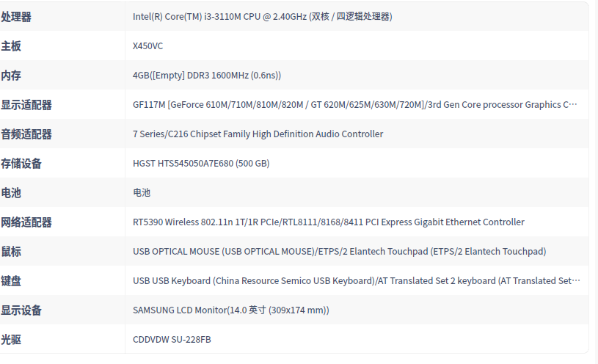The height and width of the screenshot is (364, 598).
Task: Select the HGST HTS545050A7E680 storage value
Action: pyautogui.click(x=201, y=164)
